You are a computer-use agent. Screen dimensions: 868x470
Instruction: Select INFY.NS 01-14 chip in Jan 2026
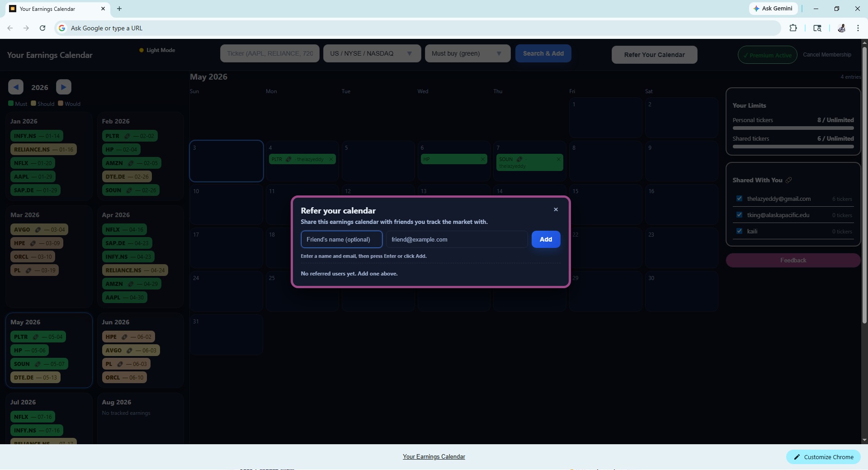coord(37,136)
